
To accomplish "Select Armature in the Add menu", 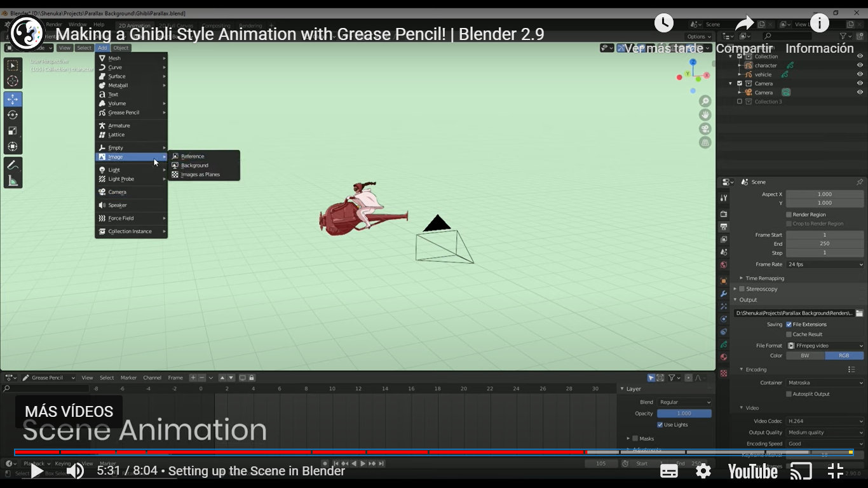I will (x=132, y=126).
